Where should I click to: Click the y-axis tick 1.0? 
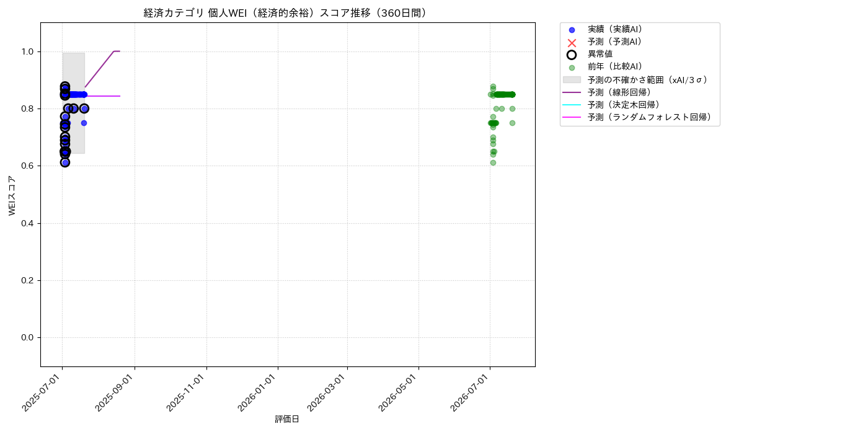point(29,51)
